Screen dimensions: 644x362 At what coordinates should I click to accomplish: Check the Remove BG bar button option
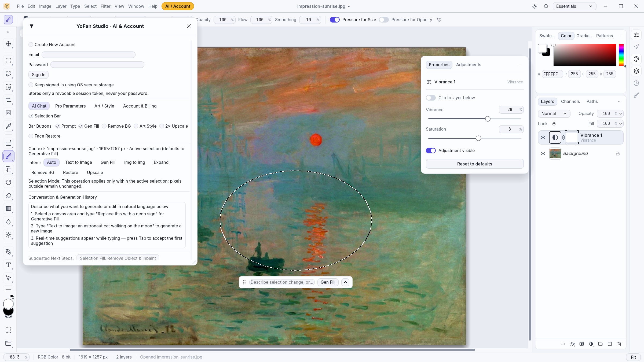[104, 126]
